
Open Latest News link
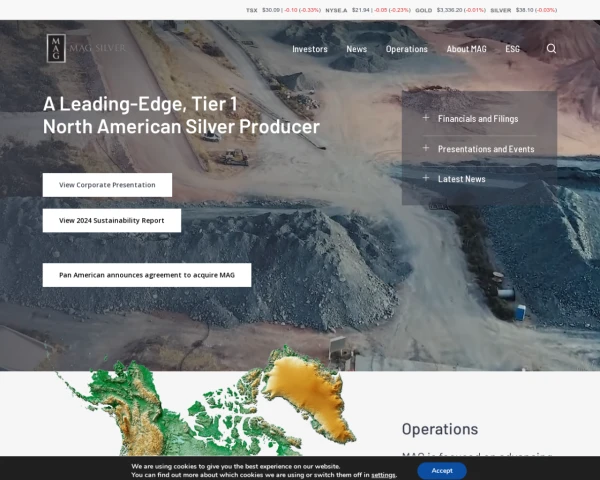[x=461, y=179]
